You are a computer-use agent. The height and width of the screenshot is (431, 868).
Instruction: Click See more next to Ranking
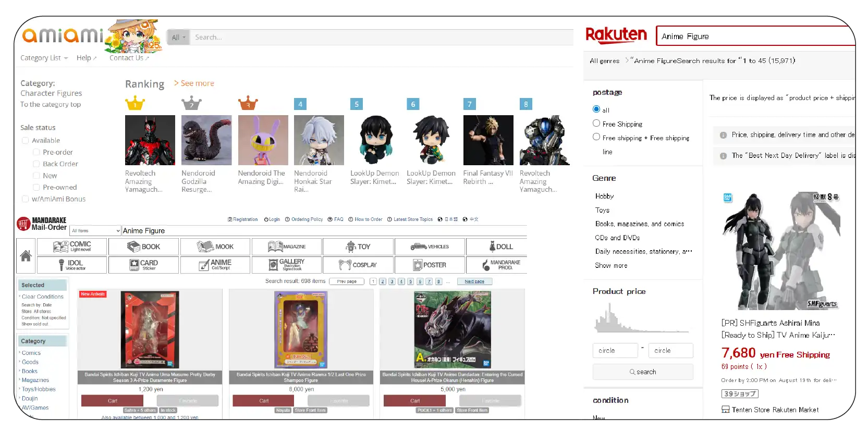(194, 83)
